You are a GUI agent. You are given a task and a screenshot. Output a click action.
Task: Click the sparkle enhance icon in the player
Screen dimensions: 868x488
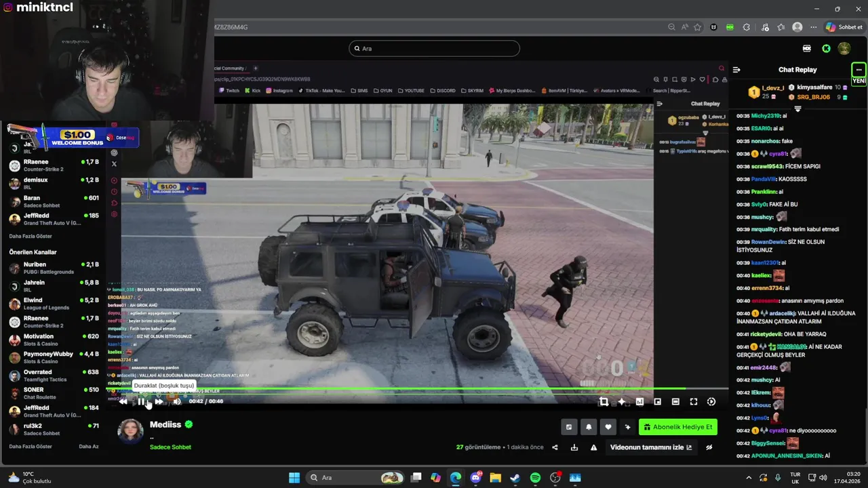click(x=621, y=402)
